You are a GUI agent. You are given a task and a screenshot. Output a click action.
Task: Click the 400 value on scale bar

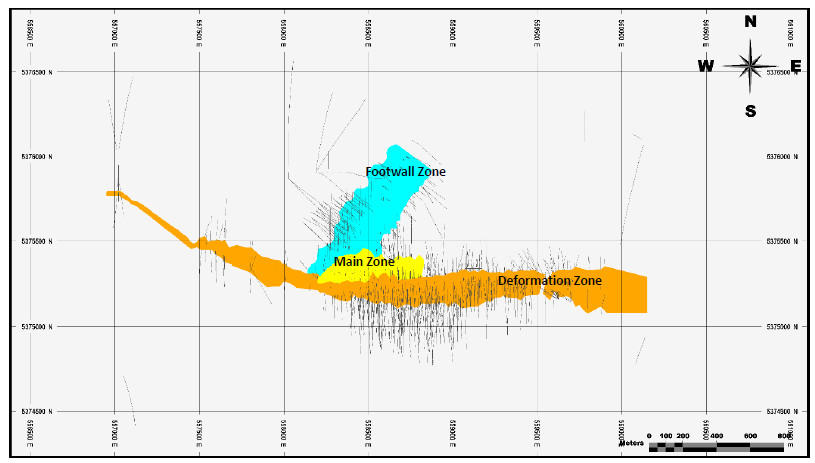pyautogui.click(x=716, y=435)
